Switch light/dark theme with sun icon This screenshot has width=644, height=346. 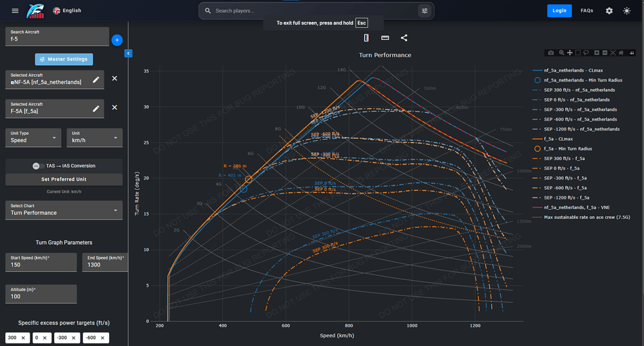point(627,11)
